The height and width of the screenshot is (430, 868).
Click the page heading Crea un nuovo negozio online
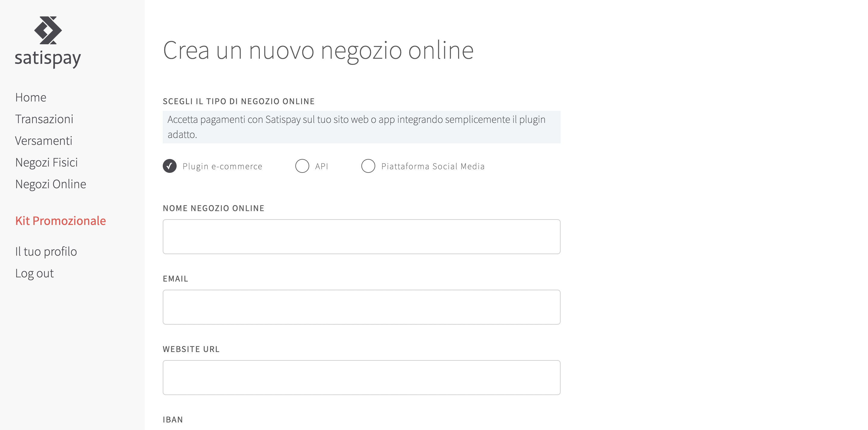pyautogui.click(x=318, y=51)
